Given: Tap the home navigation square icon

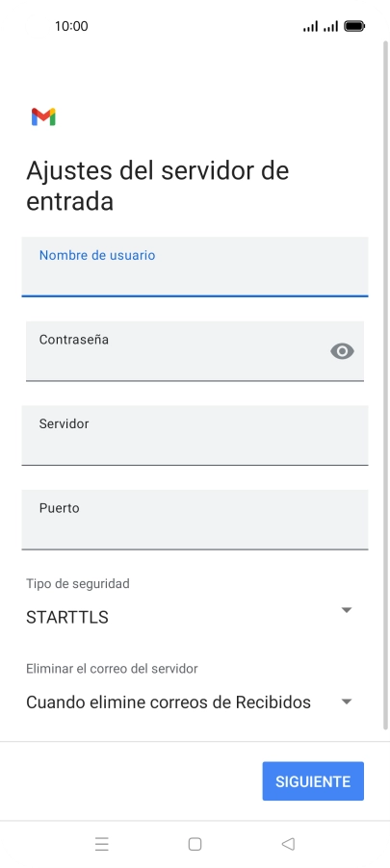Looking at the screenshot, I should tap(195, 844).
